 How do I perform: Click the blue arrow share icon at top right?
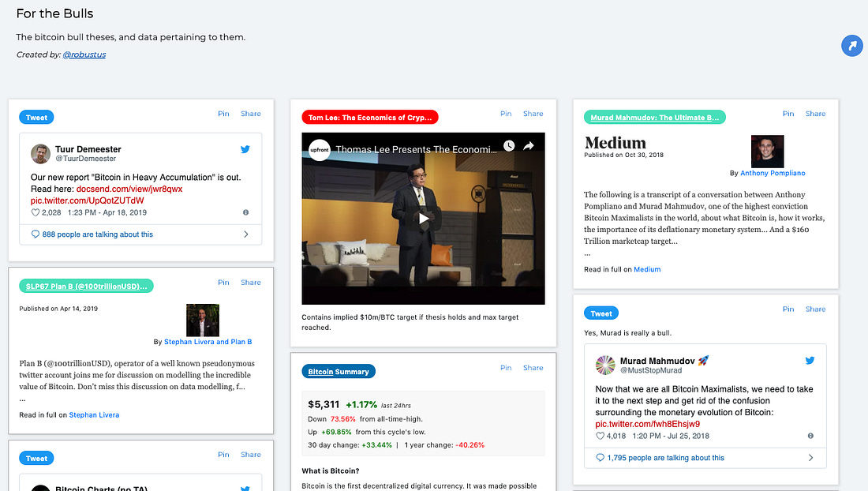[x=852, y=46]
